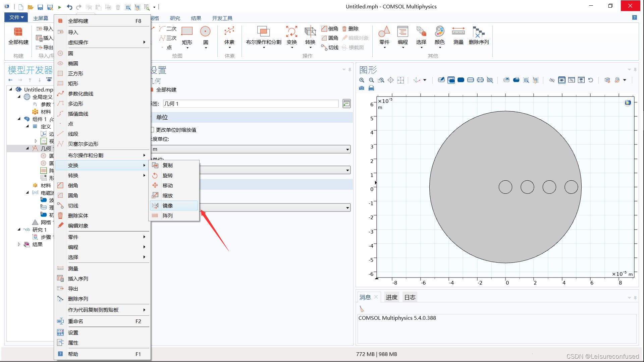The image size is (644, 362).
Task: Select 镜像 (Mirror) in the transform submenu
Action: [174, 205]
